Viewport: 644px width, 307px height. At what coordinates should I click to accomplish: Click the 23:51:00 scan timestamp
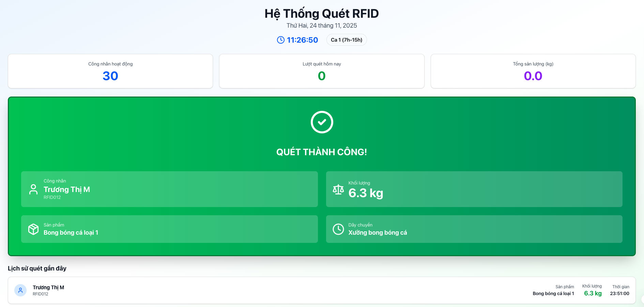click(620, 293)
